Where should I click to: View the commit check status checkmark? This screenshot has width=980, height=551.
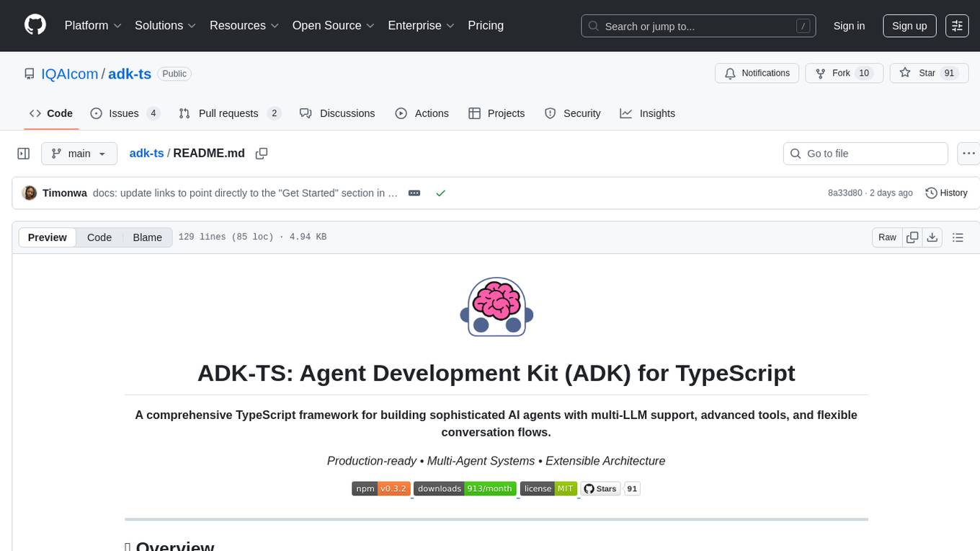(x=440, y=193)
